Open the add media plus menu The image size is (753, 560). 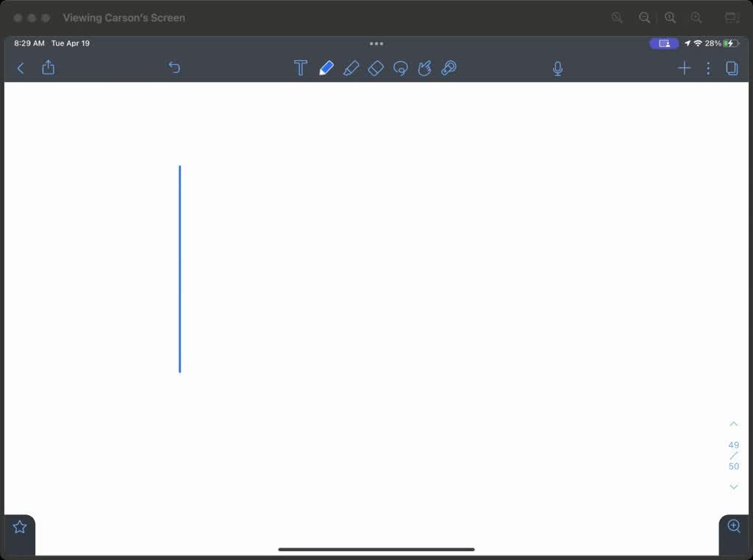(684, 68)
